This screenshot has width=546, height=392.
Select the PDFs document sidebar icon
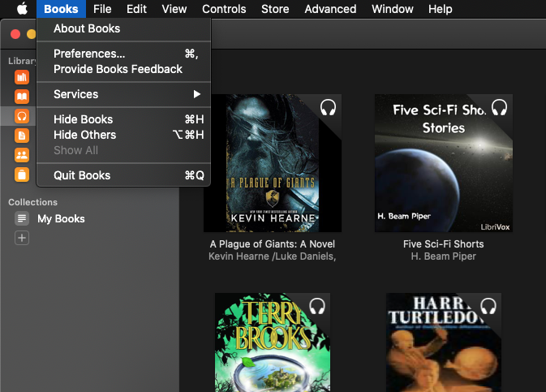[x=22, y=136]
